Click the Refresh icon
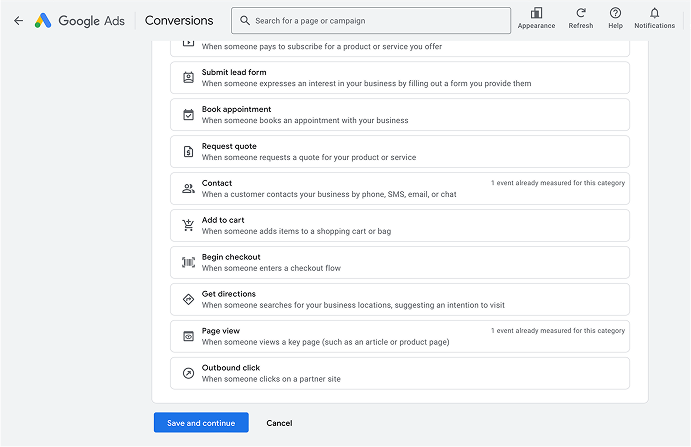The image size is (691, 447). [x=580, y=13]
